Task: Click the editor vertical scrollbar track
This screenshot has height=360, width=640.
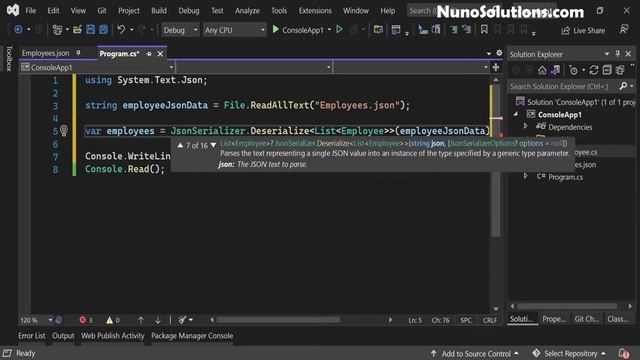Action: click(496, 194)
